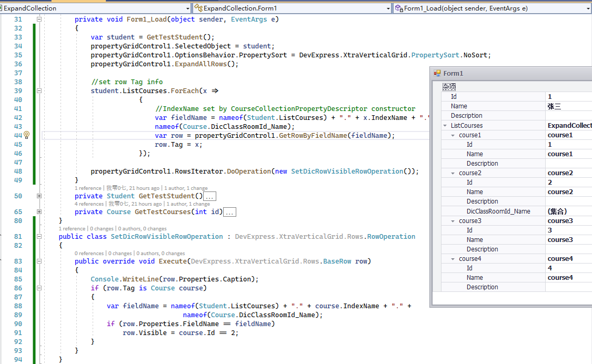The width and height of the screenshot is (592, 364).
Task: Open the Form1_Load member dropdown
Action: coord(588,8)
